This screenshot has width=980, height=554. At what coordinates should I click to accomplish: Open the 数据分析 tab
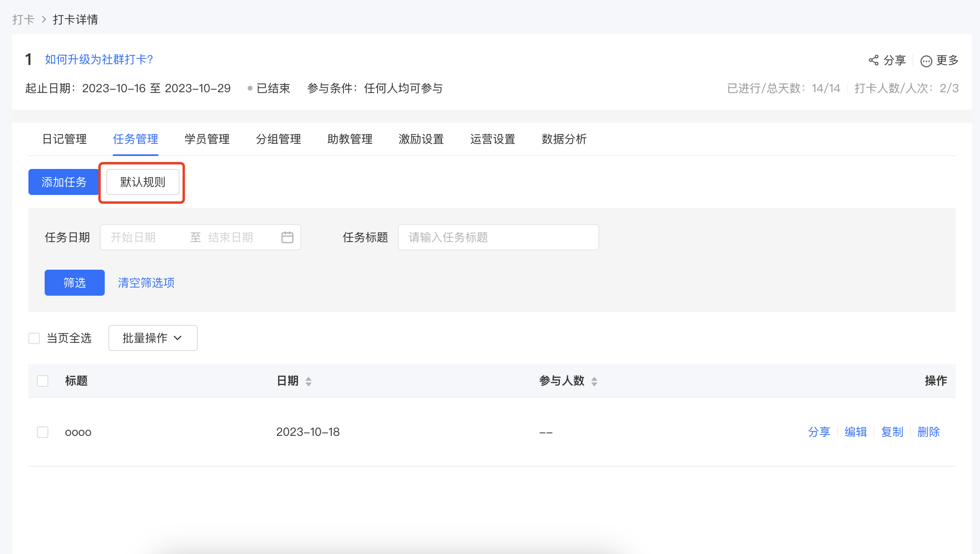coord(564,139)
